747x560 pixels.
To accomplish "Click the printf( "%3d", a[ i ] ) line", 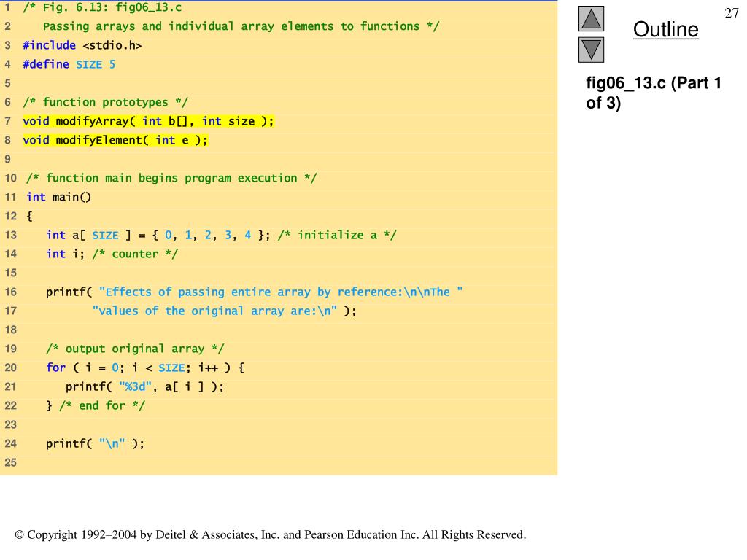I will (145, 386).
